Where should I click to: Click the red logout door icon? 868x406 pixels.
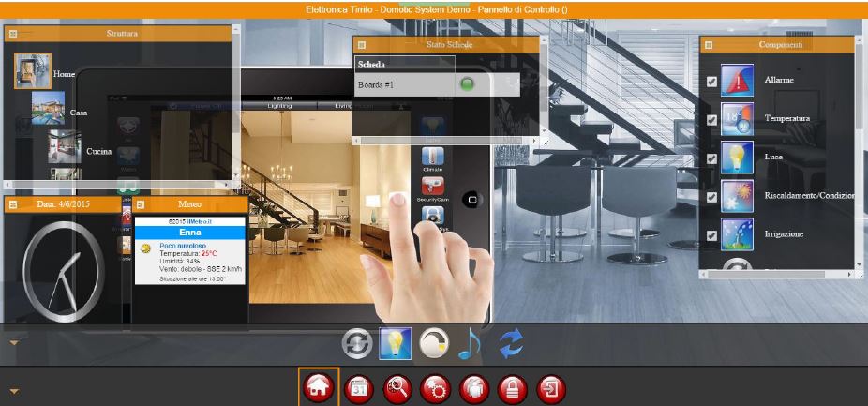(551, 389)
